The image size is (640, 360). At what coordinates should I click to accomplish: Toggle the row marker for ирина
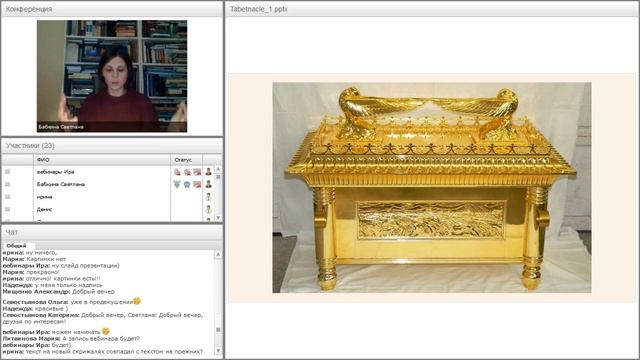tap(7, 197)
